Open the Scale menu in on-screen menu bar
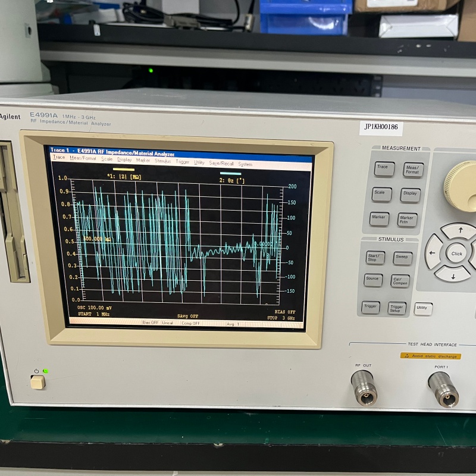Image resolution: width=476 pixels, height=476 pixels. [107, 159]
